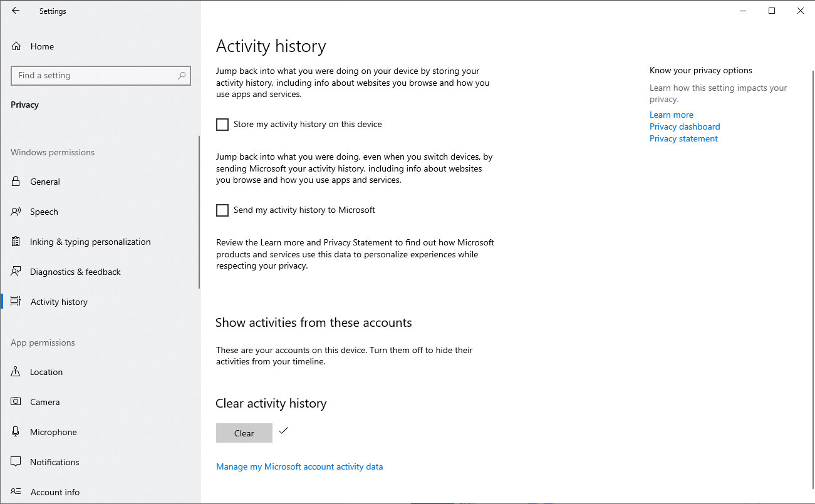Viewport: 815px width, 504px height.
Task: Click the Clear button
Action: click(x=244, y=433)
